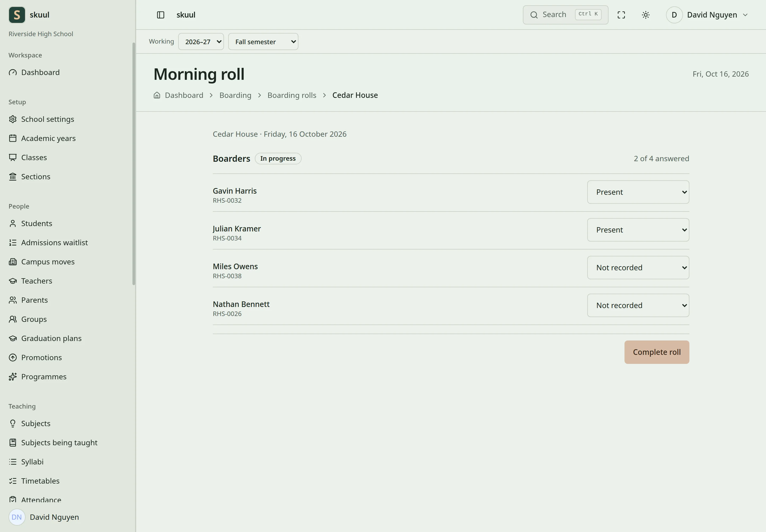The image size is (766, 532).
Task: Open the Fall semester dropdown
Action: 263,42
